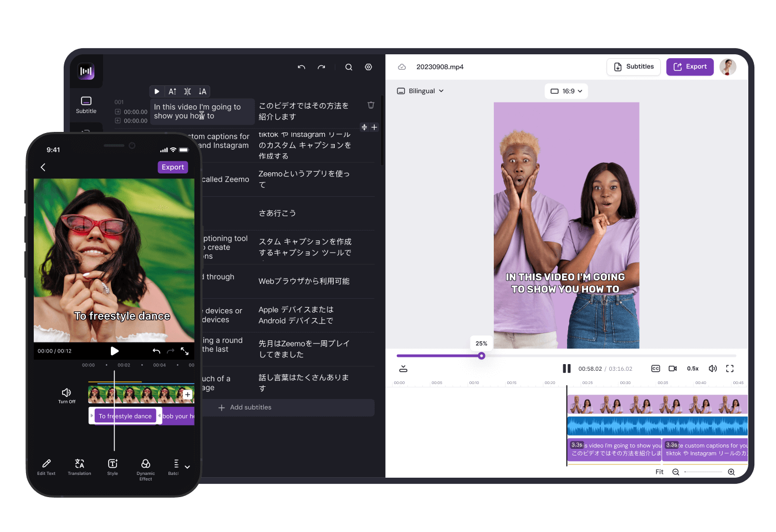Zoom out the timeline with the minus magnifier
776x532 pixels.
point(676,472)
